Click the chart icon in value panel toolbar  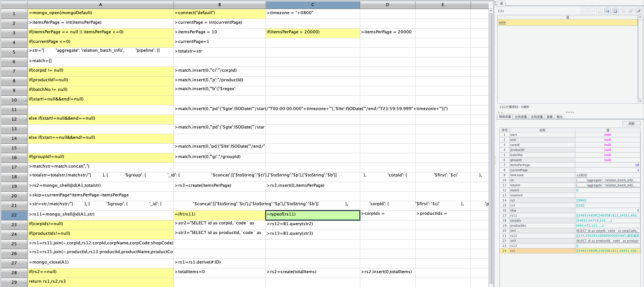pos(623,11)
